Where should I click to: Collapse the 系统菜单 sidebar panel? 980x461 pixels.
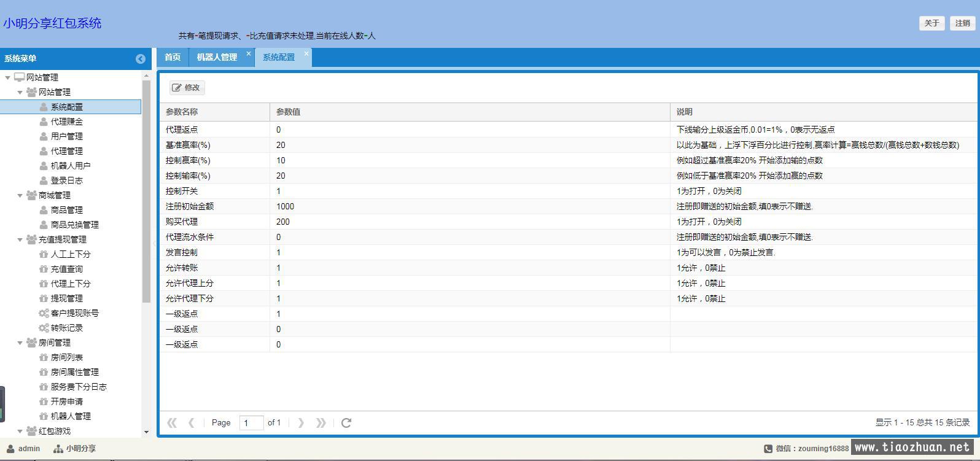click(141, 59)
